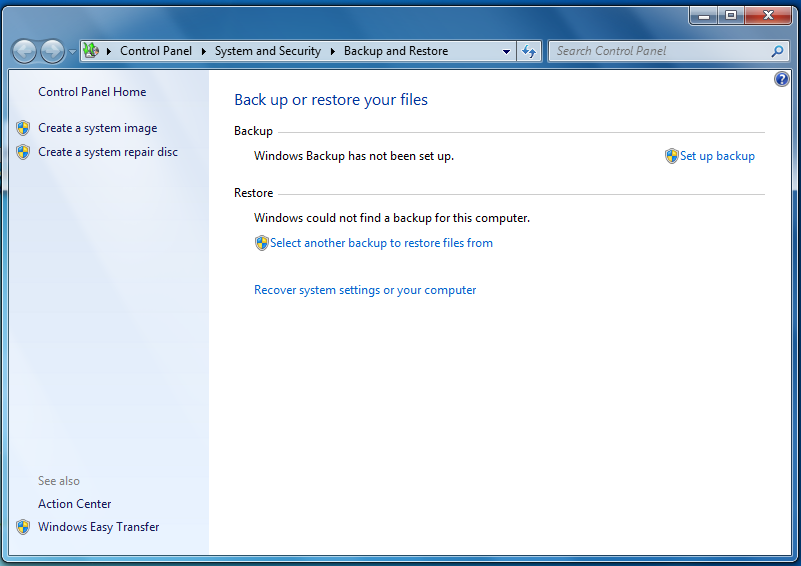Viewport: 801px width, 566px height.
Task: Select the System and Security breadcrumb
Action: 268,51
